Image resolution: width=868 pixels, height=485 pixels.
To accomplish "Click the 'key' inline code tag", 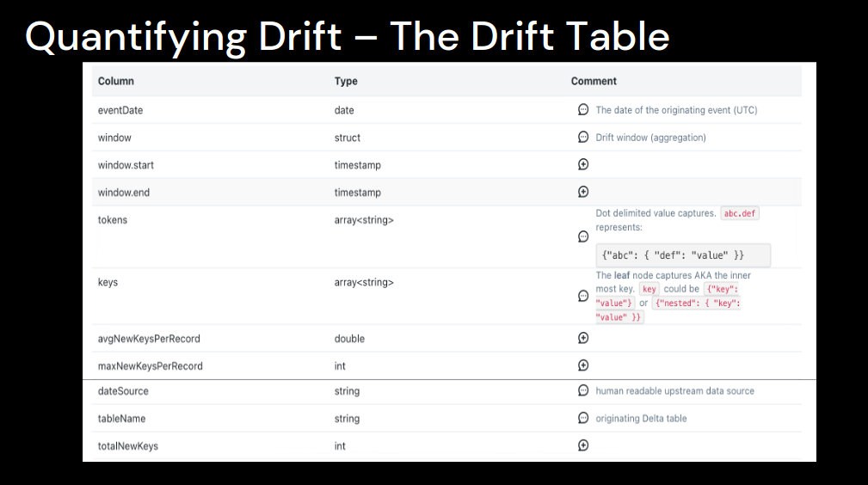I will coord(649,289).
